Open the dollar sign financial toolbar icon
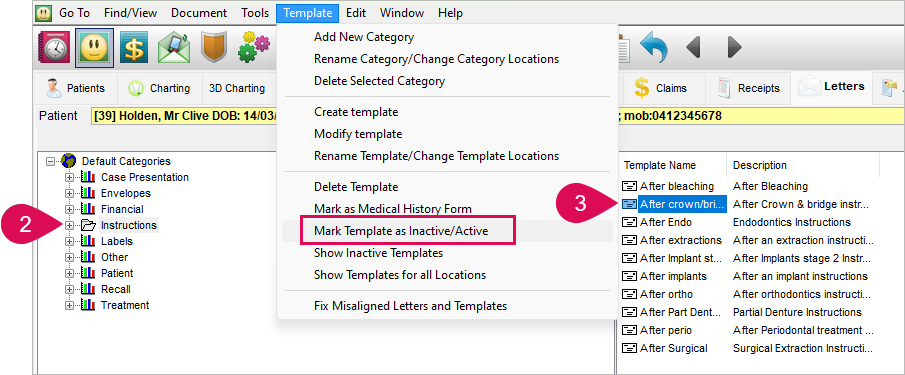Viewport: 905px width, 375px height. (x=134, y=47)
